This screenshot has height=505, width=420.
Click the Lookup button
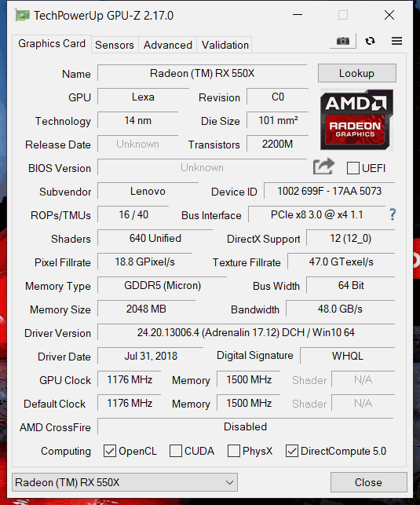tap(357, 73)
